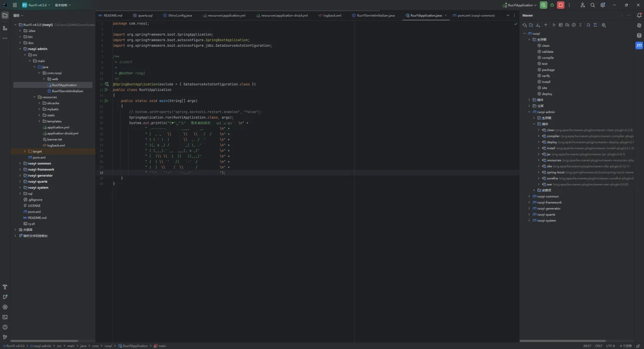644x349 pixels.
Task: Switch to the quartz.sql tab
Action: point(143,15)
